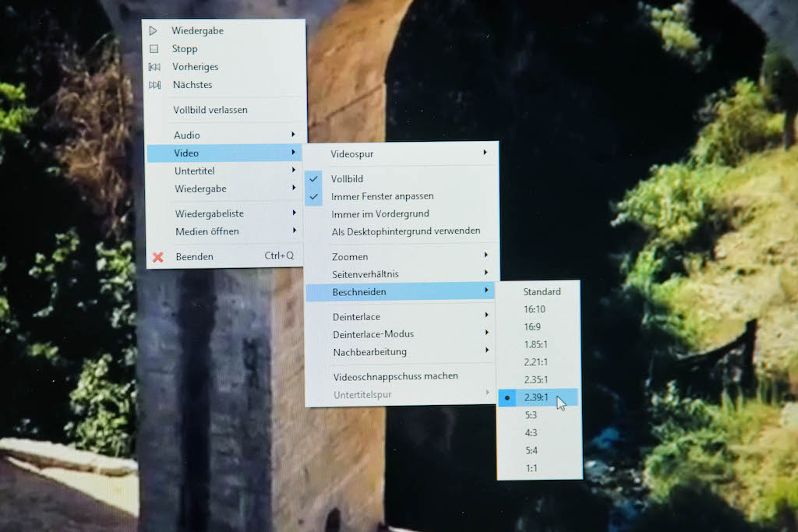Click the greyed Untertitelspur entry

coord(401,395)
